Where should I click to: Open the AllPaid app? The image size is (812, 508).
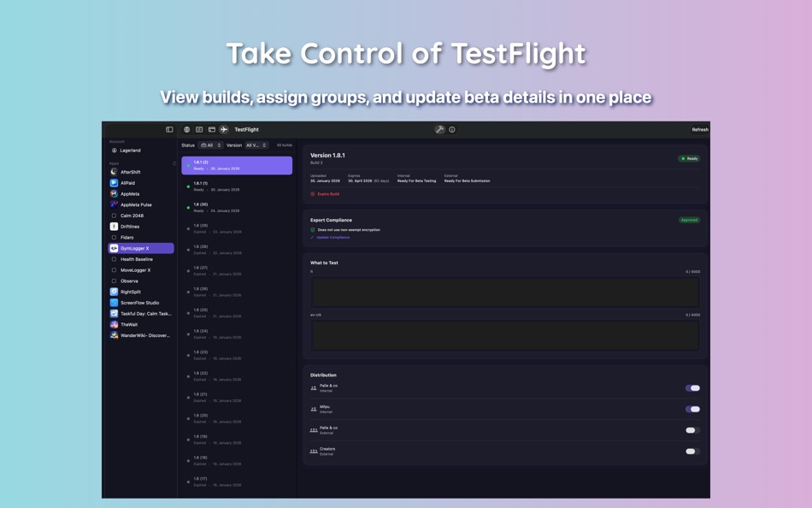141,183
